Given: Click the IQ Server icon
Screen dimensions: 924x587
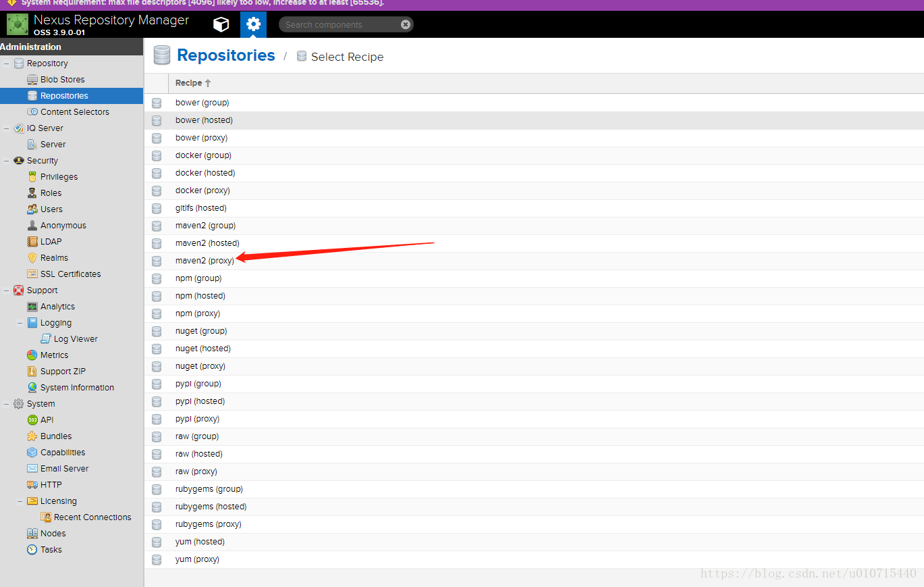Looking at the screenshot, I should click(x=18, y=128).
